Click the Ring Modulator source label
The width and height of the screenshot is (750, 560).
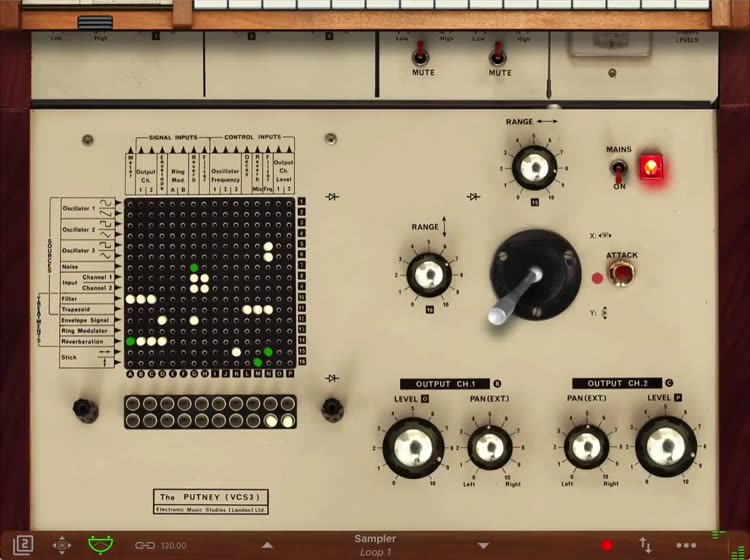click(84, 331)
